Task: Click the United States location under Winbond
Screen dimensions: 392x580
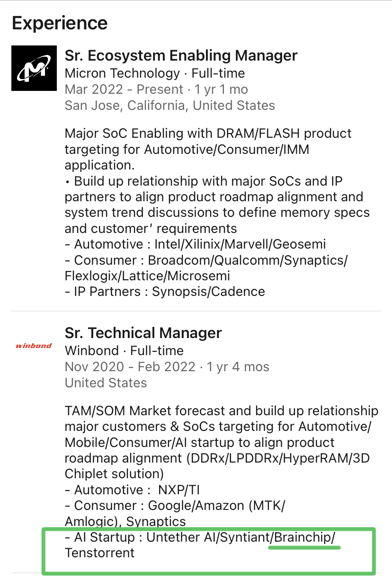Action: [106, 383]
